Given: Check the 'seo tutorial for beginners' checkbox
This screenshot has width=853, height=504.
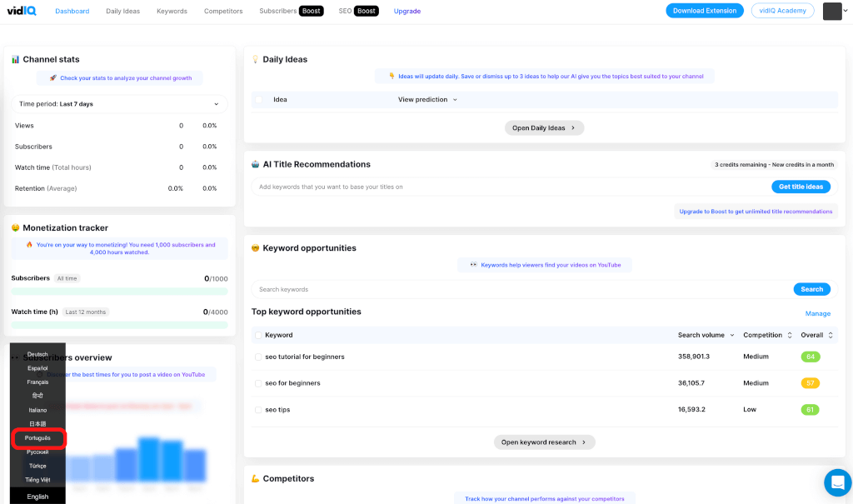Looking at the screenshot, I should 258,357.
